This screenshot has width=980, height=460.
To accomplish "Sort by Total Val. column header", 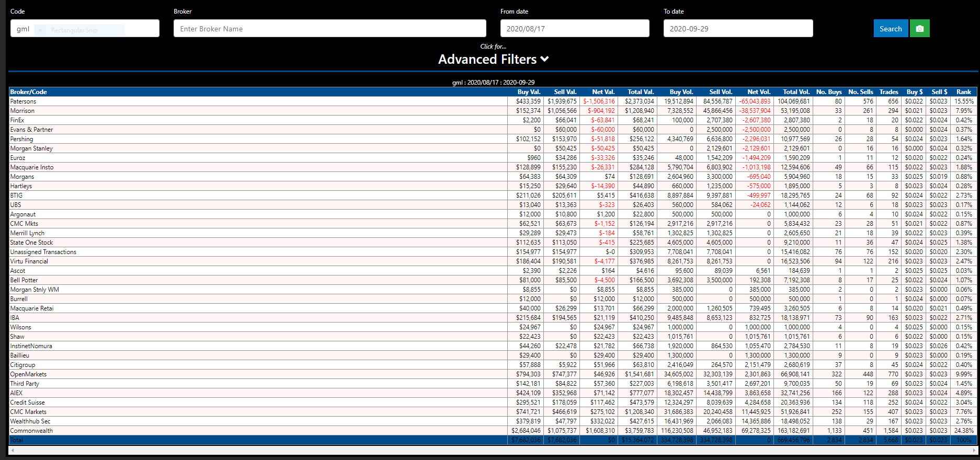I will pos(641,92).
